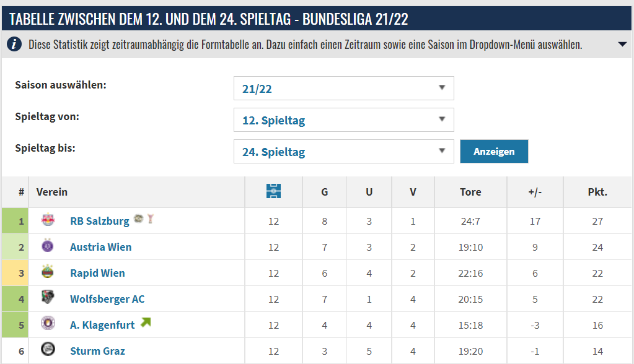This screenshot has height=364, width=634.
Task: Collapse the statistic description with arrow
Action: [x=622, y=44]
